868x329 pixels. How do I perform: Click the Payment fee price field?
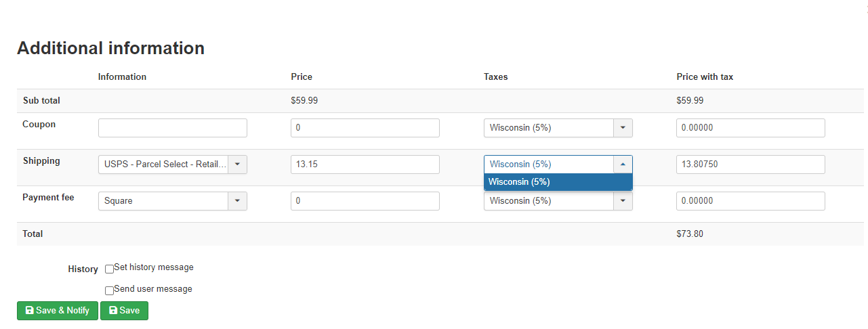(x=365, y=201)
